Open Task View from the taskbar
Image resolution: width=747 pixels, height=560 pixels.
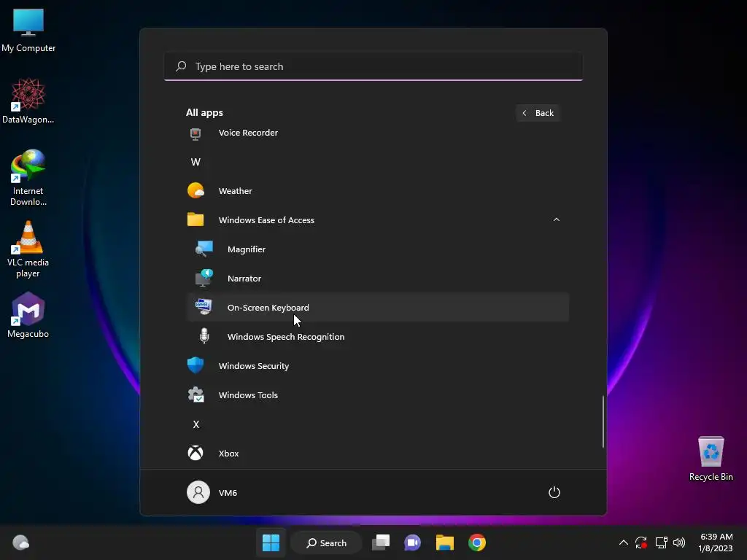381,542
